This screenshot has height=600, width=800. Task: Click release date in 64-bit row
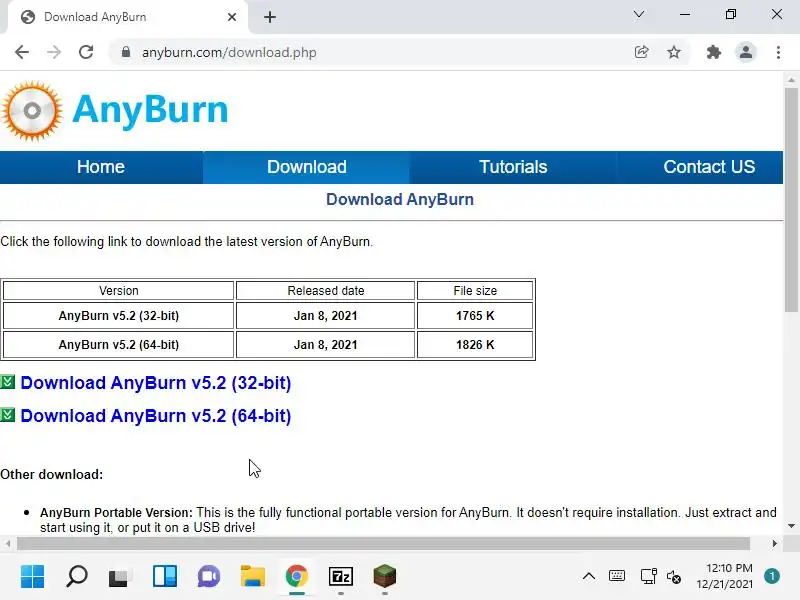click(326, 345)
